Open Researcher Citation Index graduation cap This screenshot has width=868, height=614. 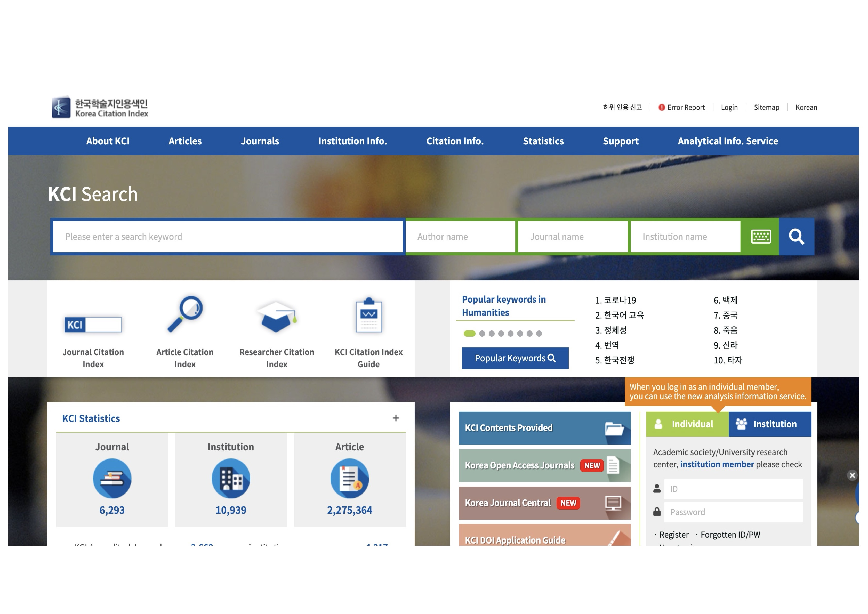(x=276, y=317)
